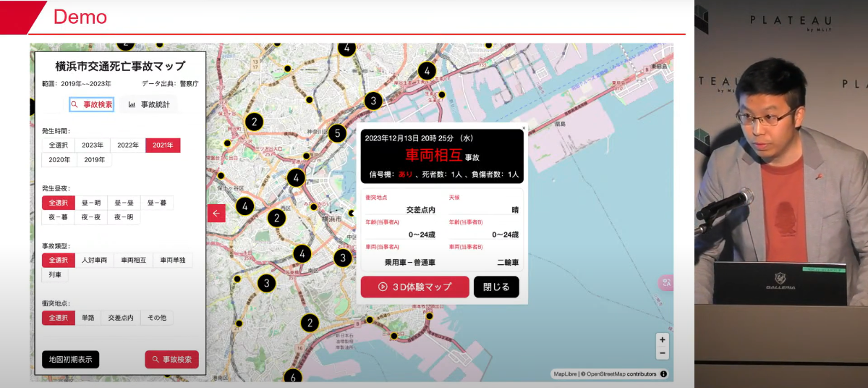868x388 pixels.
Task: Run the red 事故検索 search button
Action: tap(171, 360)
